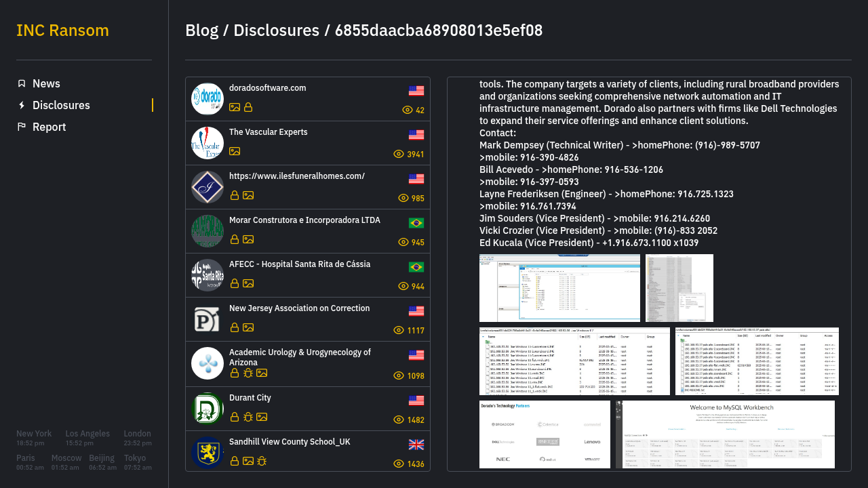Click the INC Ransom site title

point(62,30)
